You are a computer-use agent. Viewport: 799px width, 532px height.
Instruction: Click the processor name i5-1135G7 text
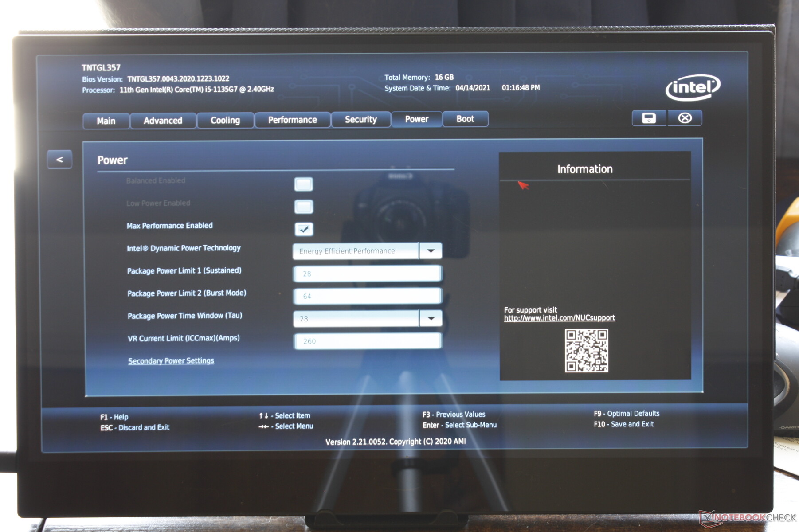click(197, 89)
